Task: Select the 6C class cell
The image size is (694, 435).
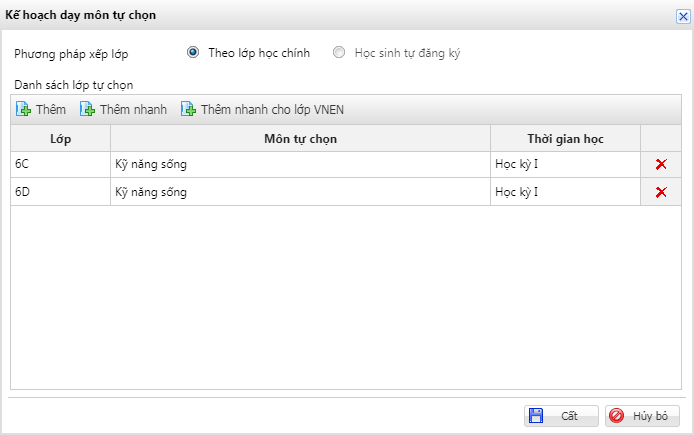Action: tap(60, 165)
